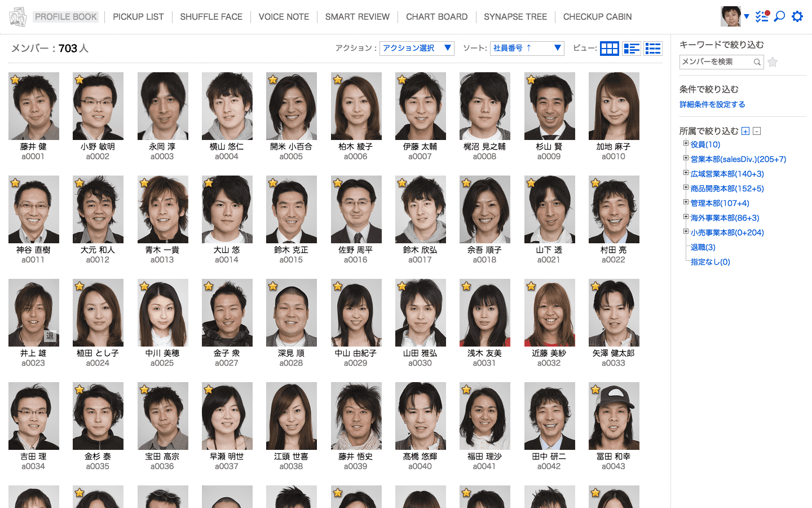Expand the 商品開発本部 tree node
This screenshot has height=508, width=812.
point(686,187)
